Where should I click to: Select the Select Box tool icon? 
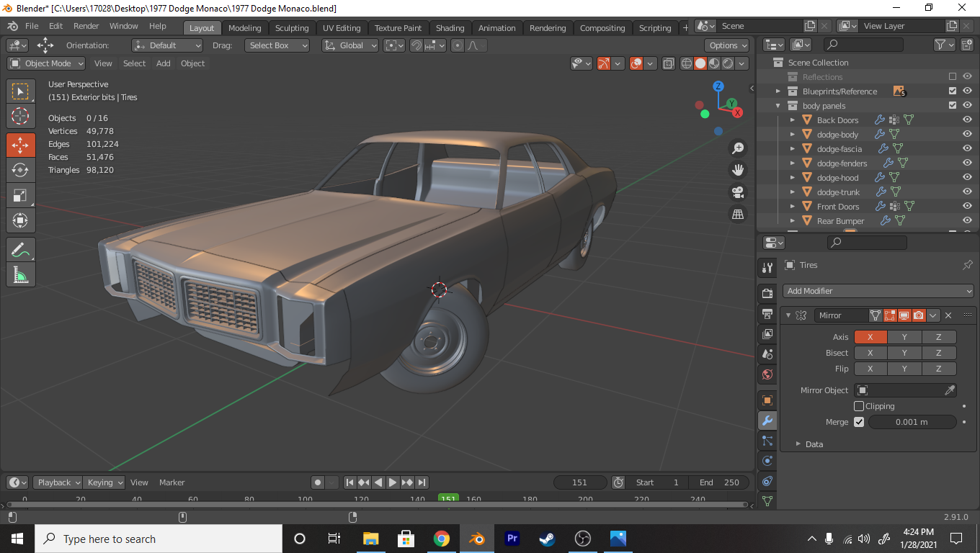click(21, 91)
